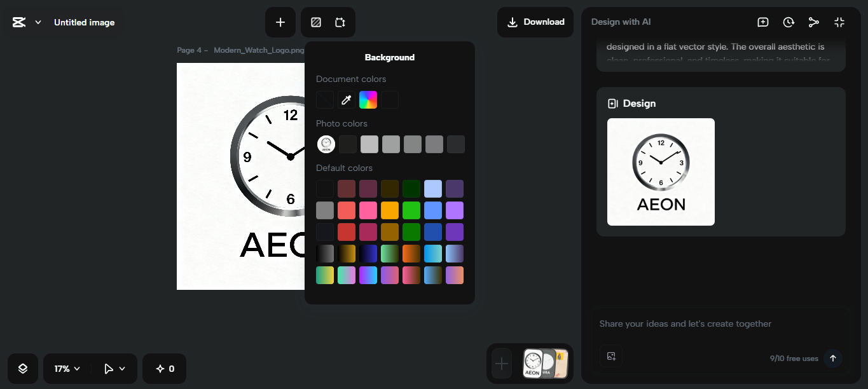Collapse the Design with AI panel
Viewport: 868px width, 389px height.
(839, 22)
